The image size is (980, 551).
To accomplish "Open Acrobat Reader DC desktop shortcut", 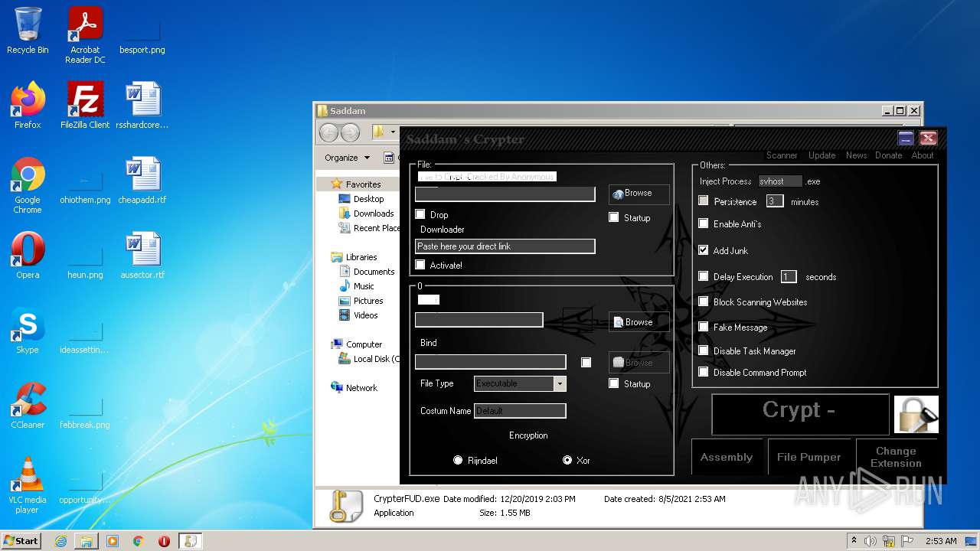I will point(85,34).
